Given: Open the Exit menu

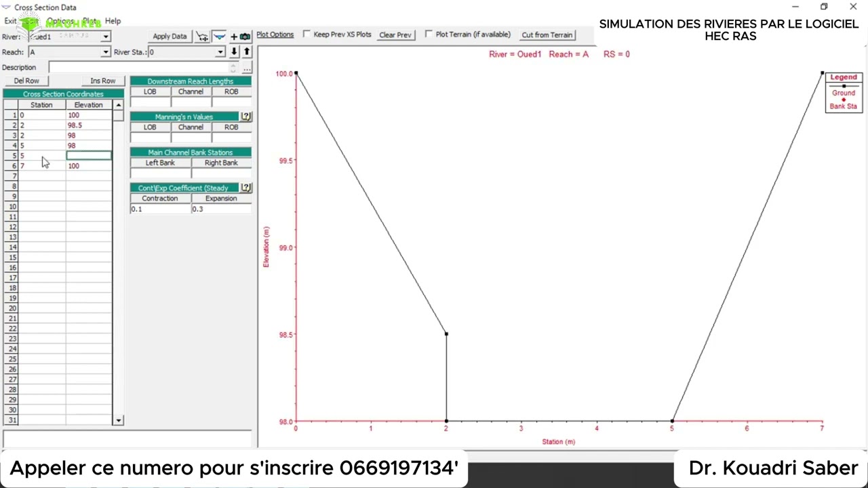Looking at the screenshot, I should click(x=10, y=21).
